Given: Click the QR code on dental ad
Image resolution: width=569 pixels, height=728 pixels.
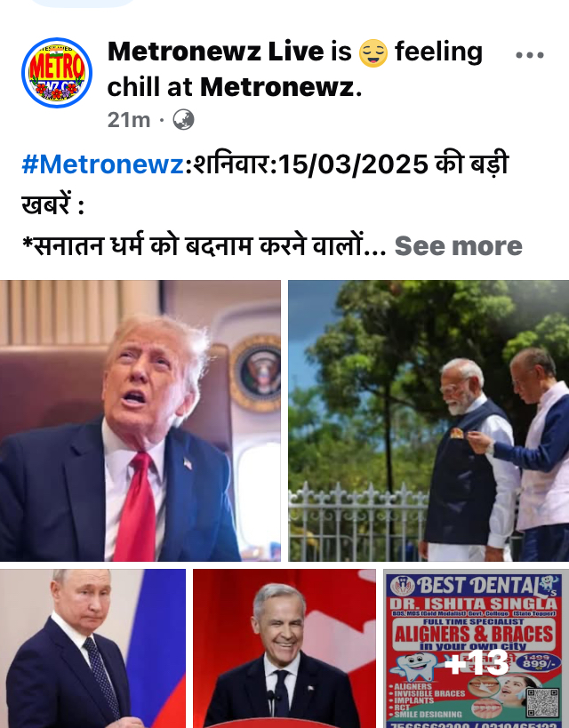Looking at the screenshot, I should [x=542, y=702].
